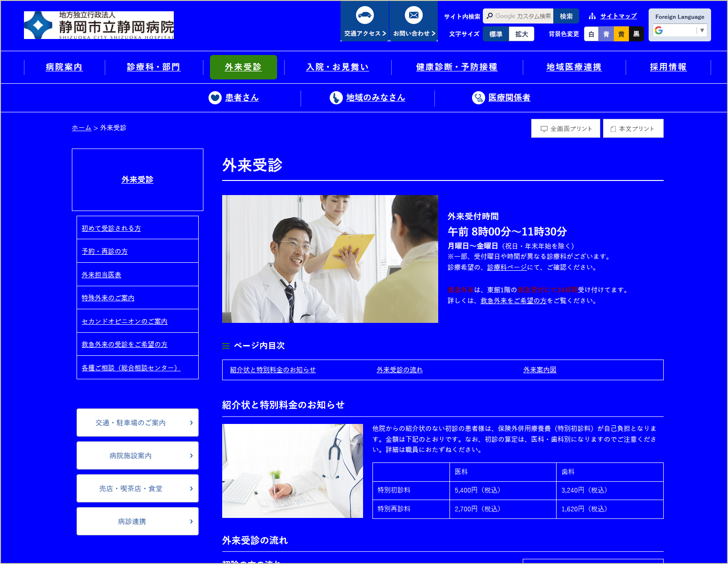
Task: Open the Foreign Language dropdown arrow
Action: (702, 30)
